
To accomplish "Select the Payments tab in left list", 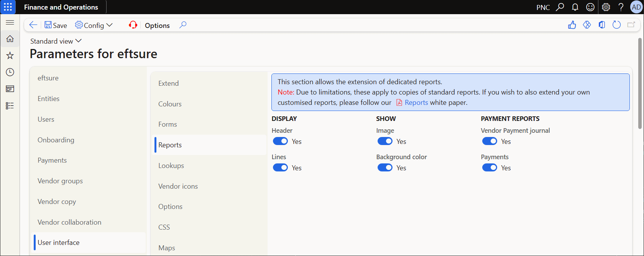I will (88, 160).
